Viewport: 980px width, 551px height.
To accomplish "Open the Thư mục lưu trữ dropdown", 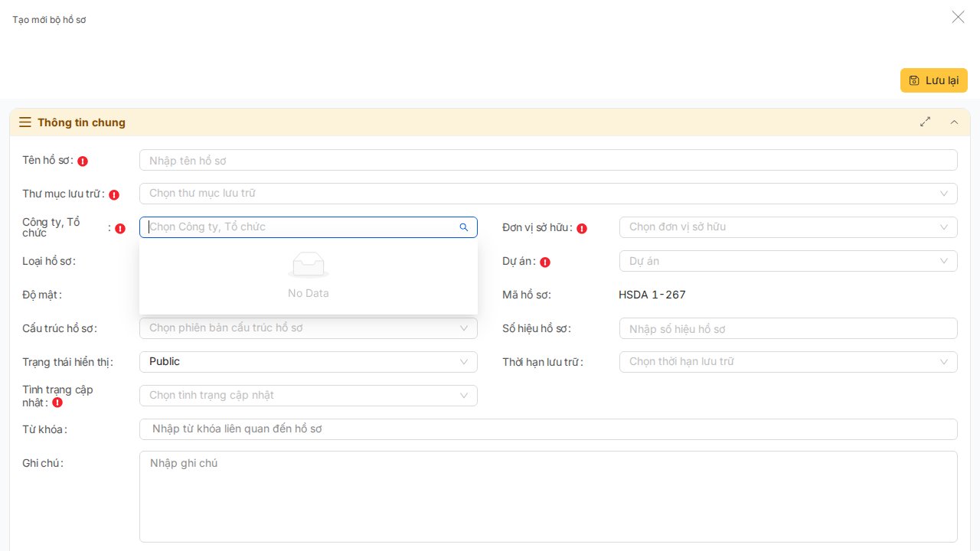I will click(547, 194).
